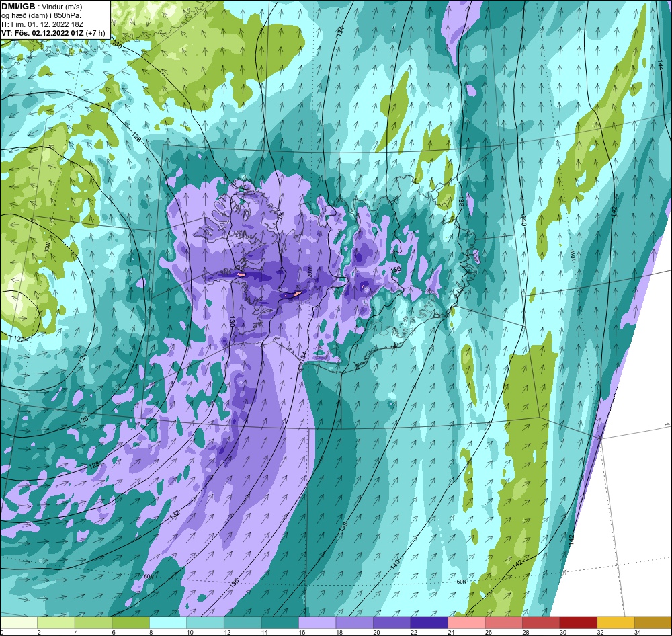The image size is (672, 636).
Task: Click the 30–32 m/s dark red legend swatch
Action: point(578,622)
